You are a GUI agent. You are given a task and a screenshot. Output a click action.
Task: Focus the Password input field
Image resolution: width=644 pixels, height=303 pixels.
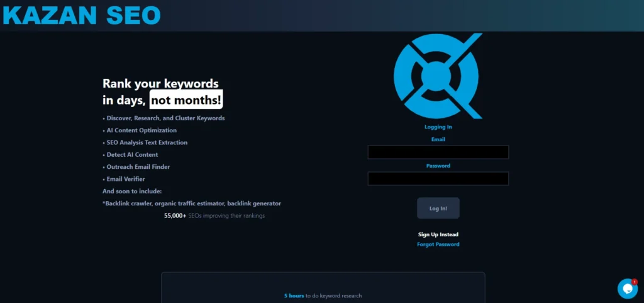click(438, 179)
